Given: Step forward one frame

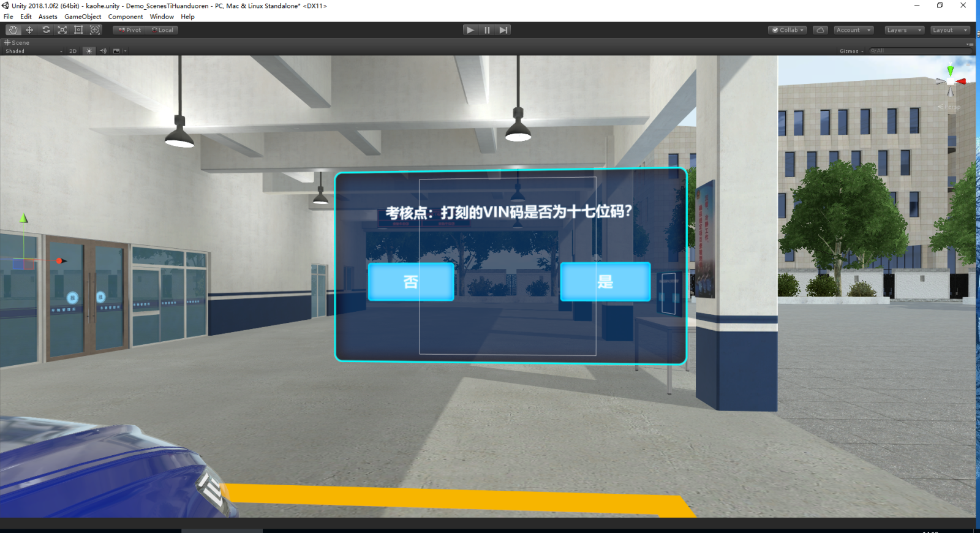Looking at the screenshot, I should point(503,30).
